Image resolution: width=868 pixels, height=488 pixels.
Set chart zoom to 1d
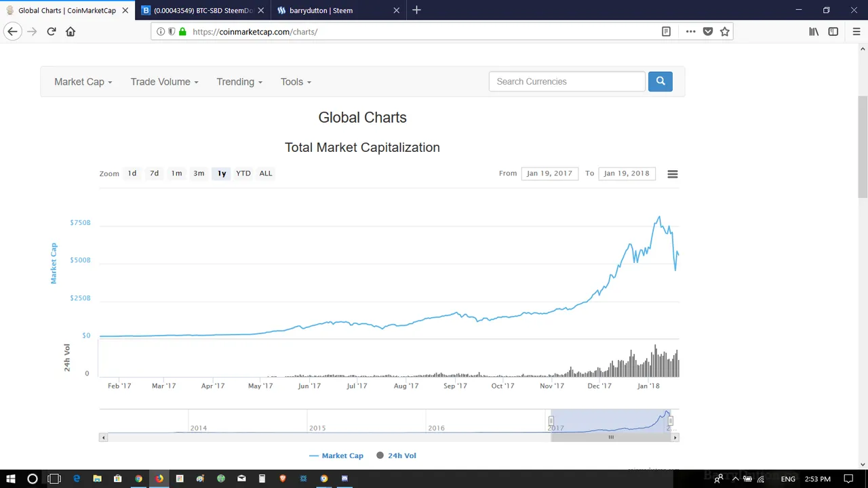click(x=132, y=174)
